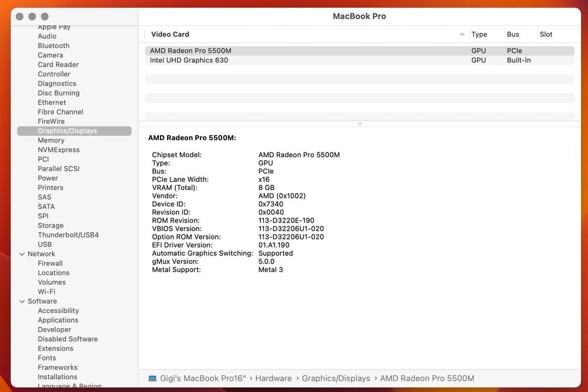Viewport: 588px width, 392px height.
Task: Open Firewall under Network
Action: (x=50, y=264)
